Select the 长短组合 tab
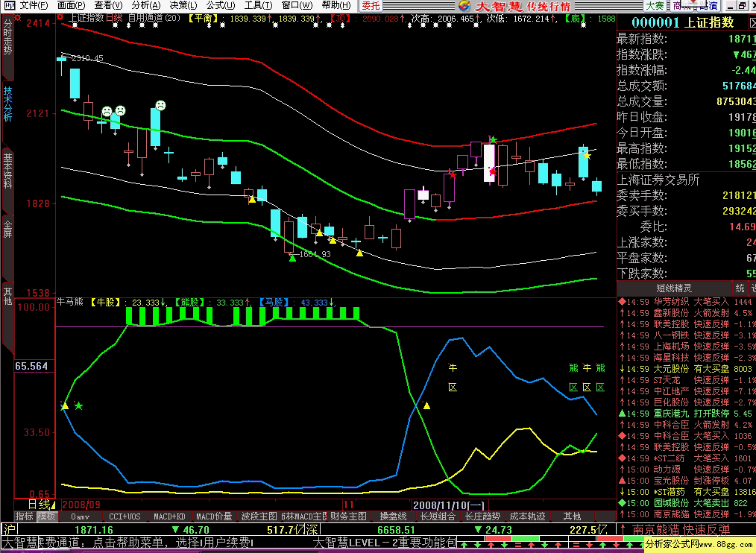Image resolution: width=756 pixels, height=553 pixels. tap(438, 516)
